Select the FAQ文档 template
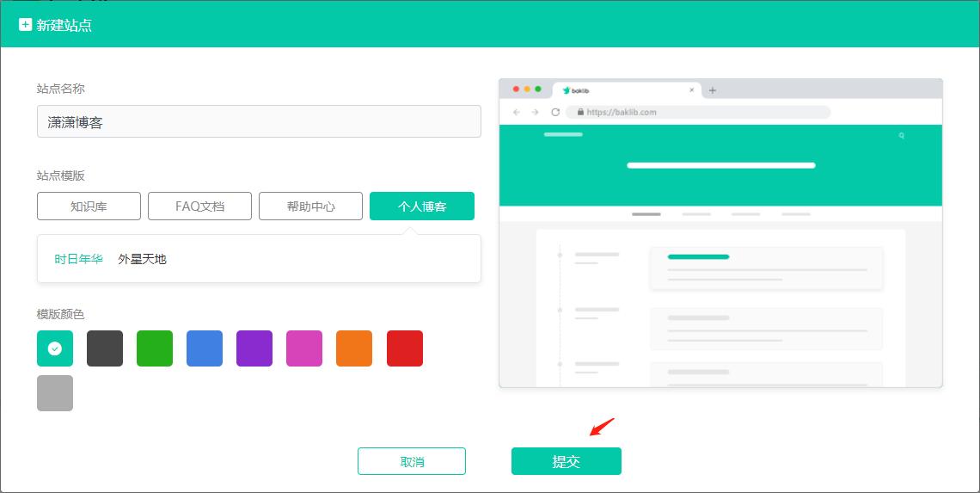 [200, 206]
